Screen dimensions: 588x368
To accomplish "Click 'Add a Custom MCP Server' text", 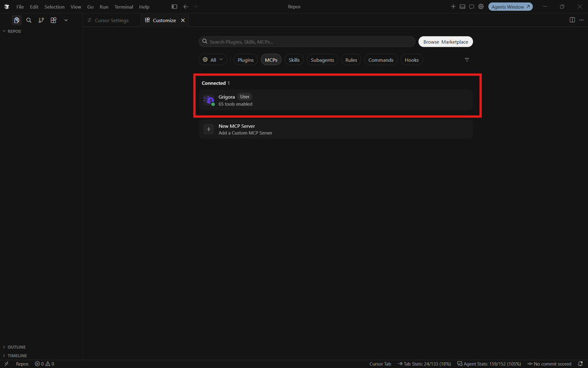I will point(245,133).
